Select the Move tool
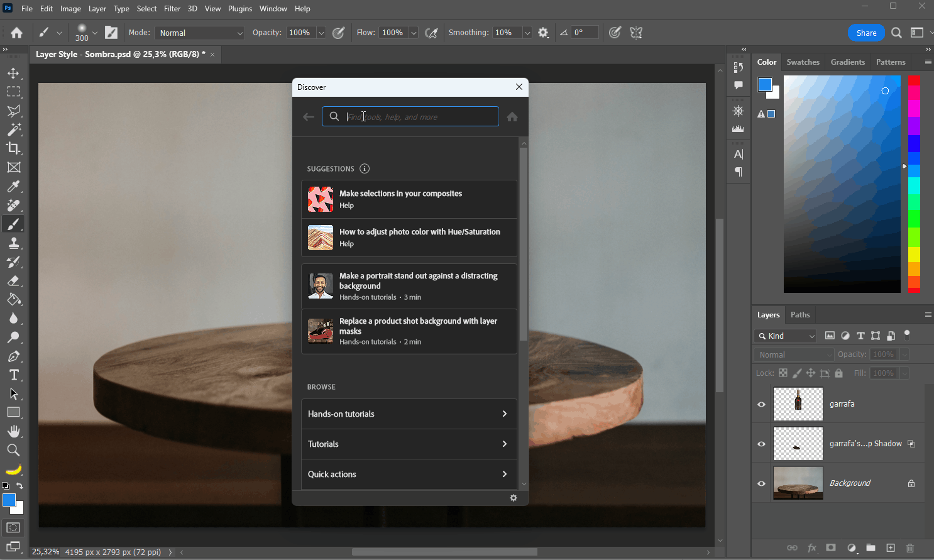Screen dimensions: 934x560 click(13, 73)
